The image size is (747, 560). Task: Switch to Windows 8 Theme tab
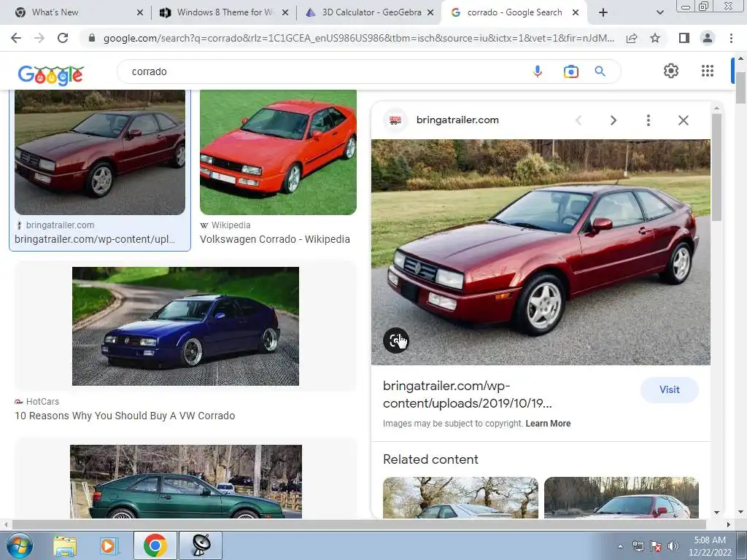point(224,12)
